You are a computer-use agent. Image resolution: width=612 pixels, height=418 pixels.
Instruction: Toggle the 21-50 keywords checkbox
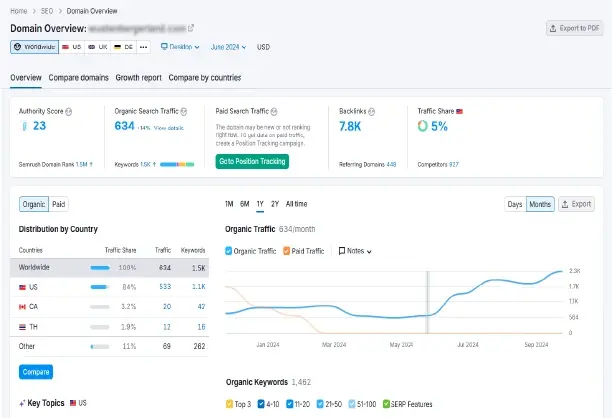tap(320, 404)
